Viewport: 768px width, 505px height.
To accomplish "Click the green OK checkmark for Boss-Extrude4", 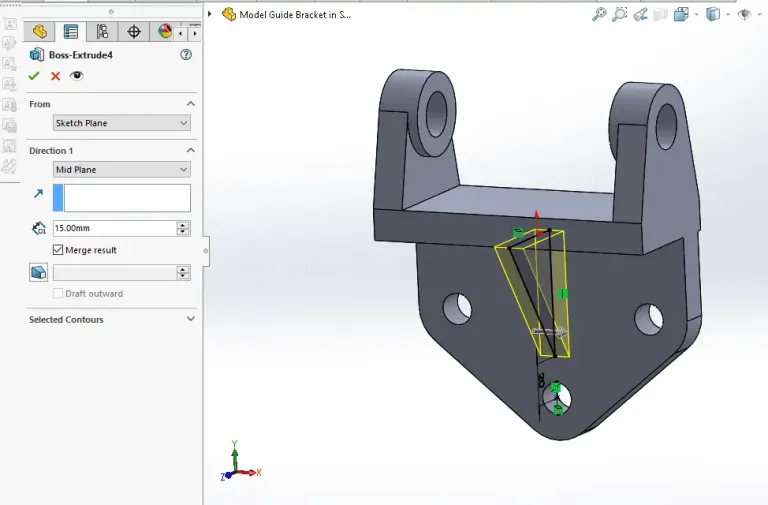I will click(35, 76).
